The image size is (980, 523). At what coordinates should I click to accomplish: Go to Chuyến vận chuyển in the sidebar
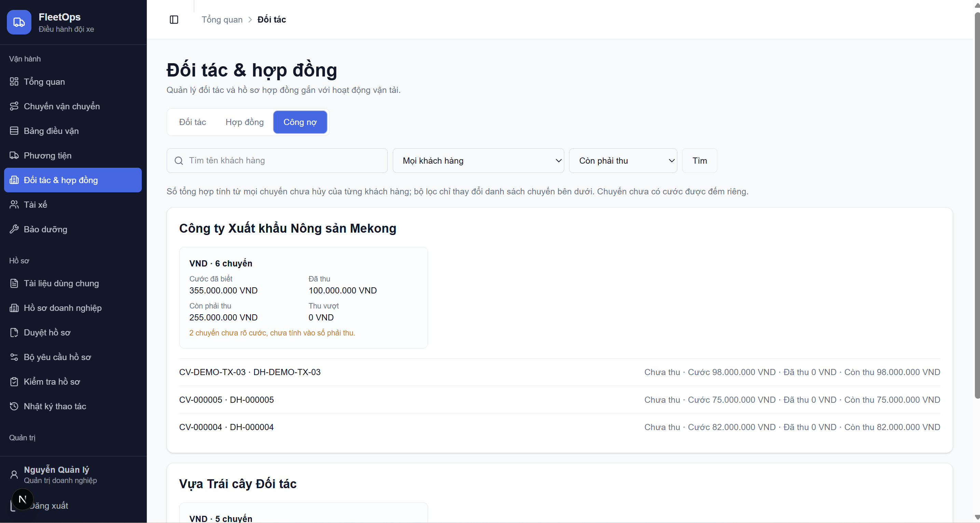(x=73, y=106)
